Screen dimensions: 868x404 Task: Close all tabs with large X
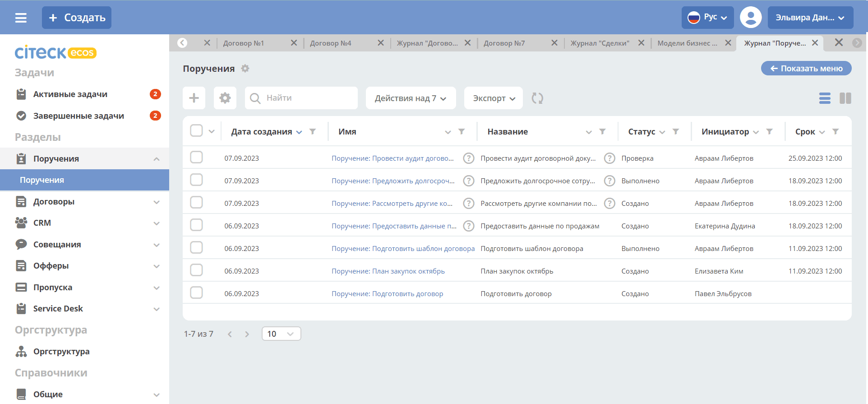[839, 42]
